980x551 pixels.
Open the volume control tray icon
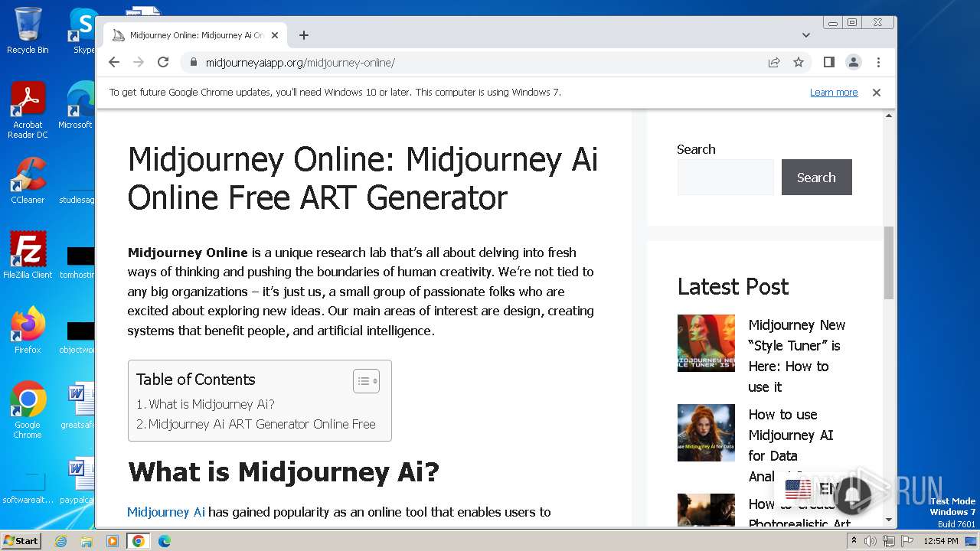[871, 541]
